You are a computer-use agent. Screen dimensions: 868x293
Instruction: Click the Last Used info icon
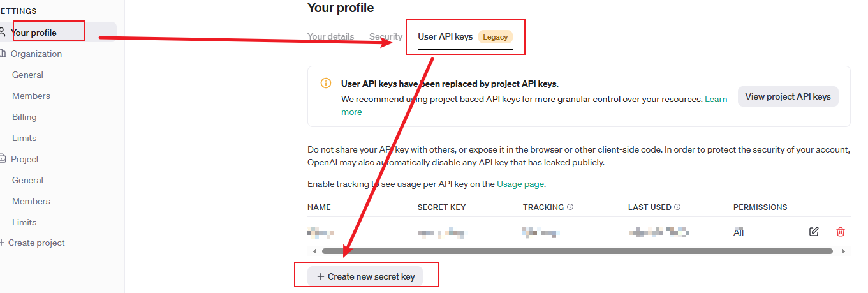pyautogui.click(x=677, y=207)
